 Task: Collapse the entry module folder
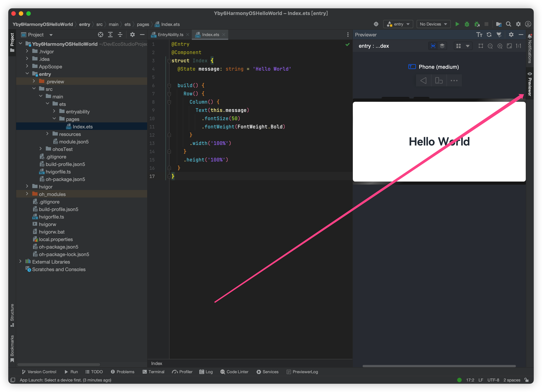[27, 74]
